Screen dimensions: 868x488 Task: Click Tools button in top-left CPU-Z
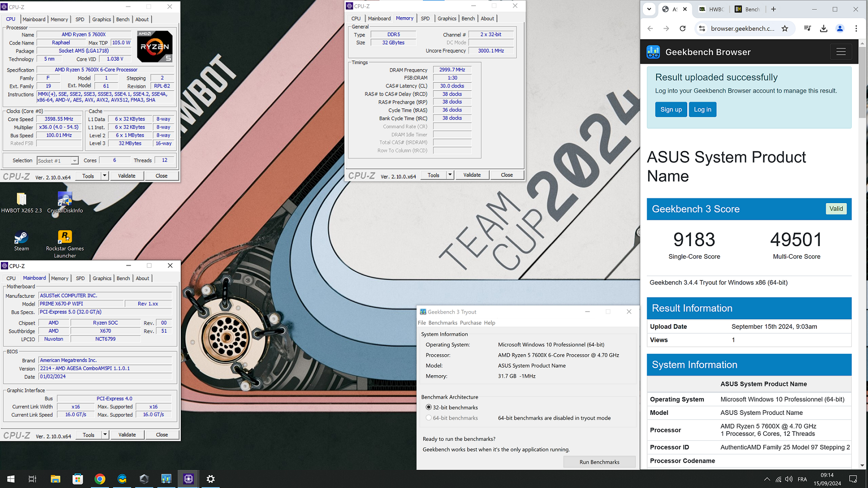pyautogui.click(x=88, y=176)
